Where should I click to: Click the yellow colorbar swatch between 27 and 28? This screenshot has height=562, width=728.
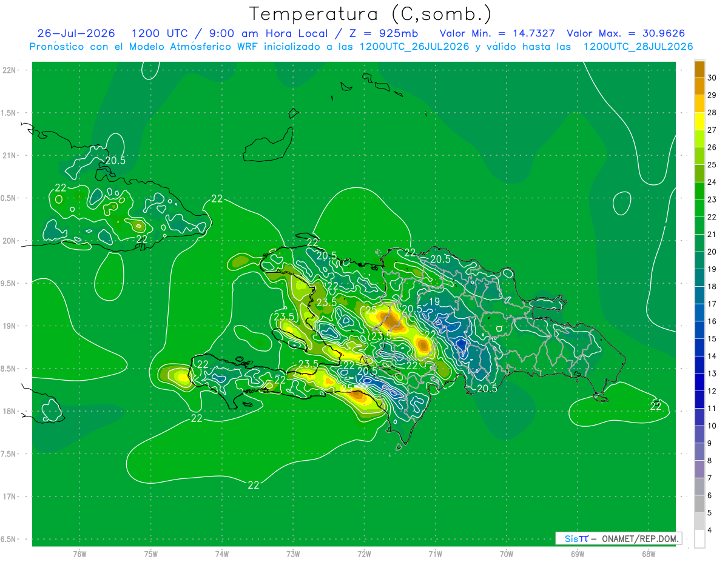(699, 121)
